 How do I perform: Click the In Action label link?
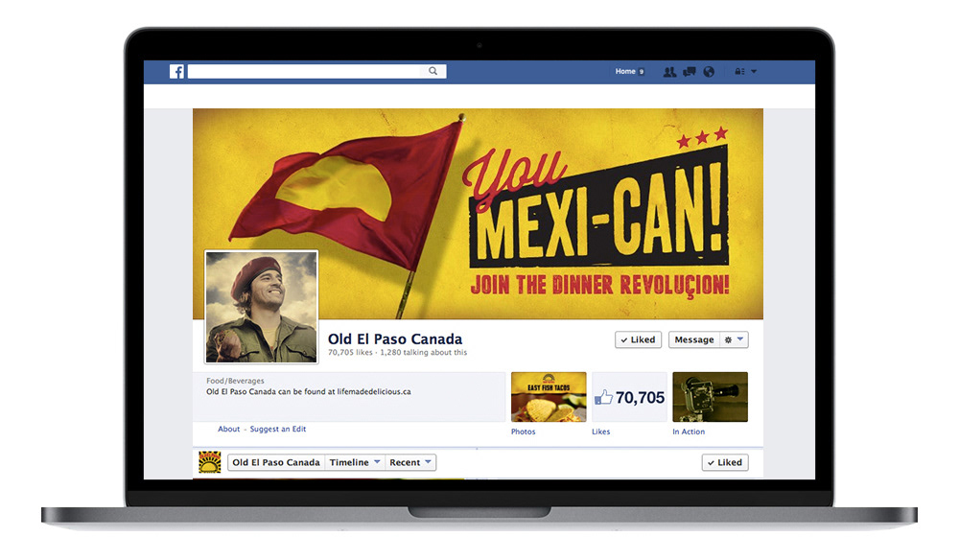[x=689, y=432]
